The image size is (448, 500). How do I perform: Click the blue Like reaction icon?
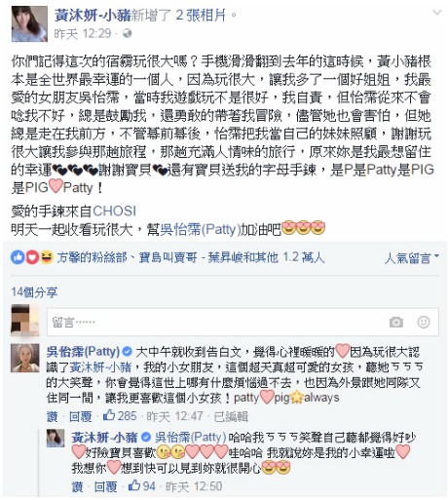(x=18, y=257)
